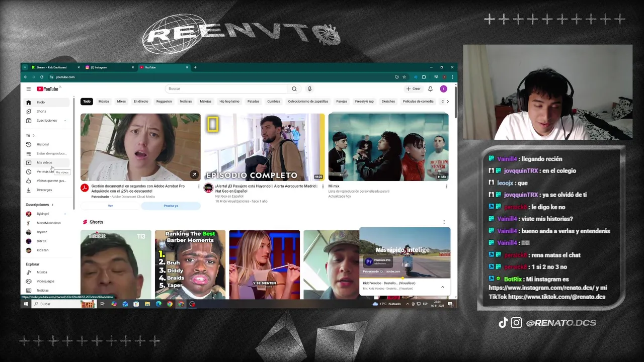Click the YouTube logo

pyautogui.click(x=47, y=89)
